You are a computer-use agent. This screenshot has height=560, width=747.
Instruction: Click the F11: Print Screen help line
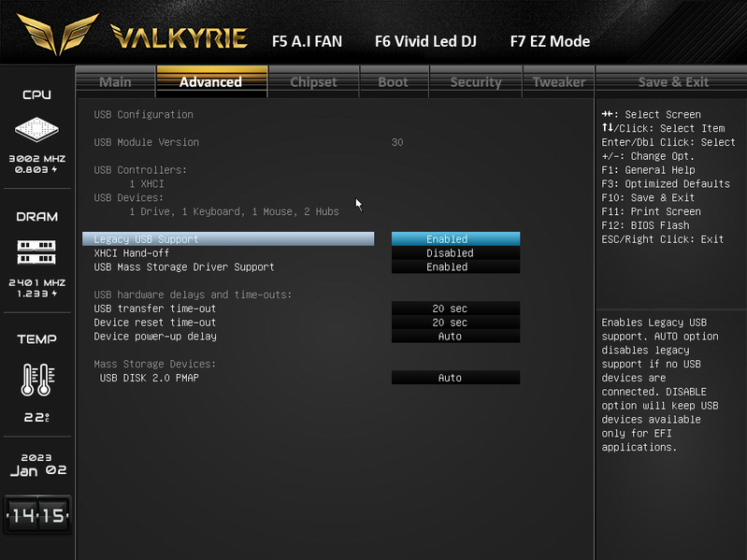point(651,211)
